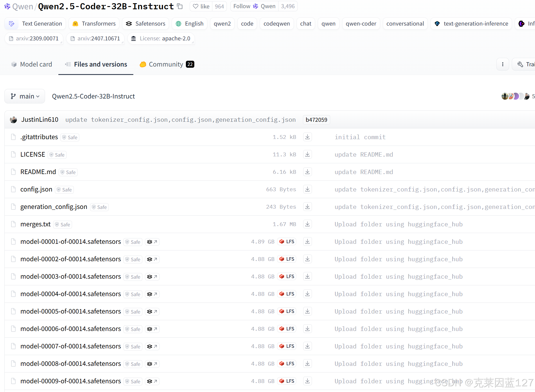Open safetensors viewer for model-00005 file

(152, 312)
